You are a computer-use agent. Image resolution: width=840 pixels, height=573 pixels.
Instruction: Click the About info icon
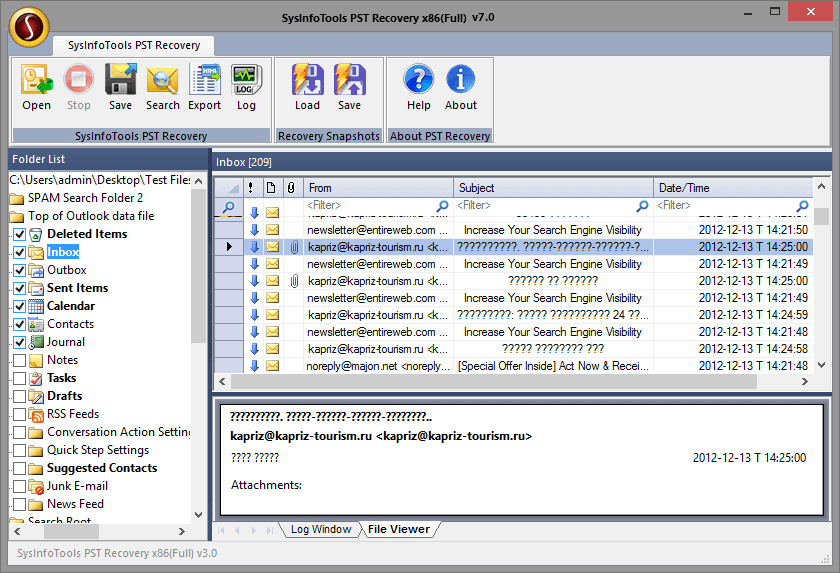tap(460, 87)
